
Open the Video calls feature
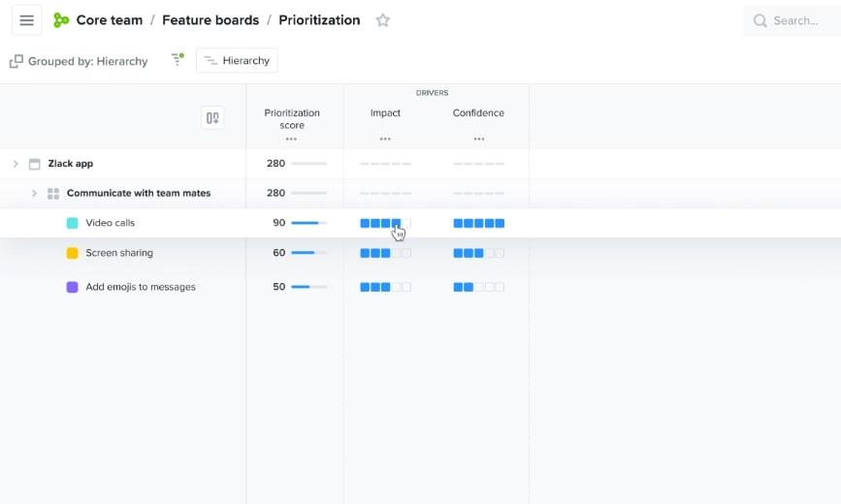pyautogui.click(x=111, y=223)
